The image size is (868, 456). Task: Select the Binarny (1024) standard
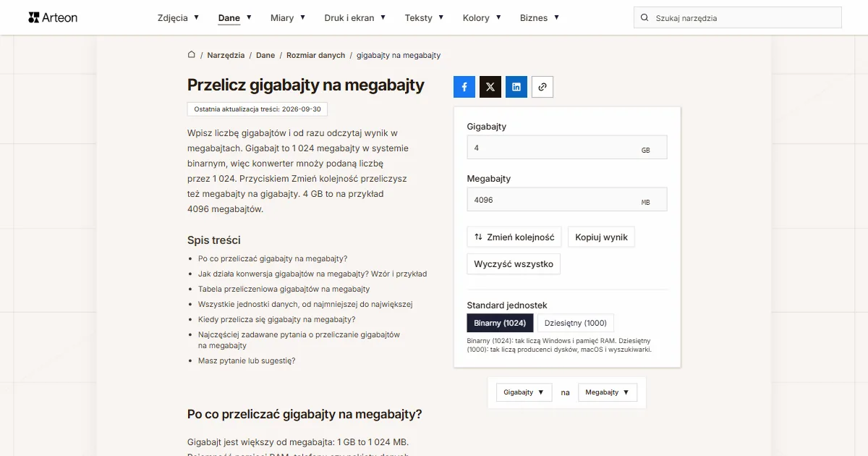[501, 323]
